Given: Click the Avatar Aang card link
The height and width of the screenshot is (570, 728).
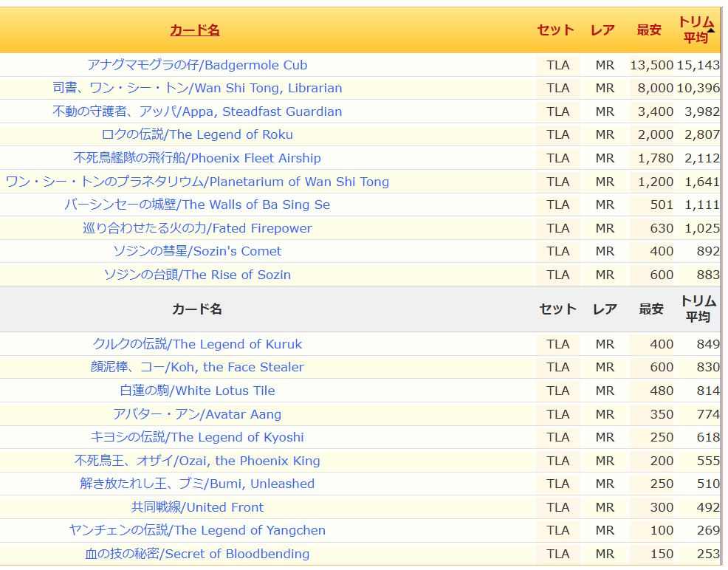Looking at the screenshot, I should [x=197, y=414].
